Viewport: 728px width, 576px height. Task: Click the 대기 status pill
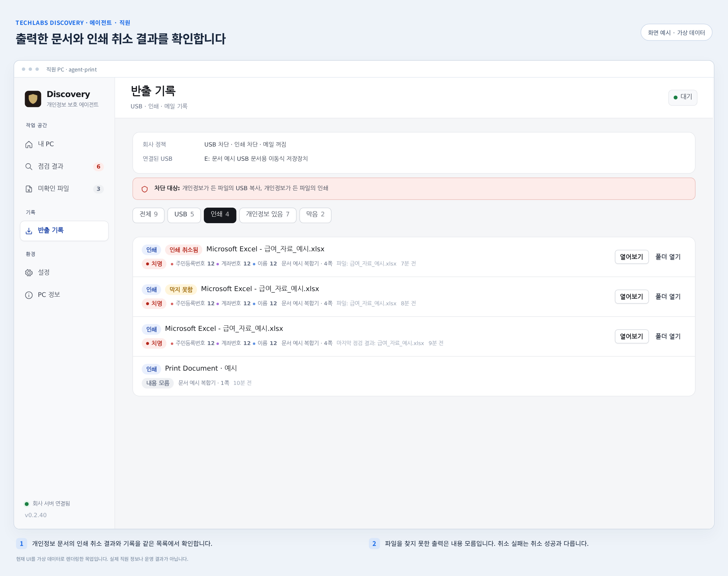pyautogui.click(x=683, y=97)
